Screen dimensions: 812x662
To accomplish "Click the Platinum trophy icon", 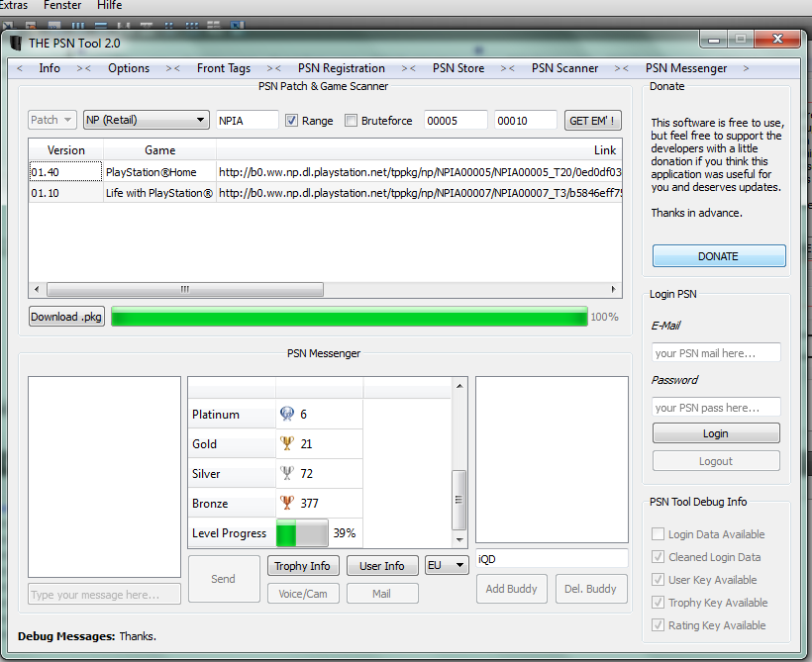I will pos(287,415).
